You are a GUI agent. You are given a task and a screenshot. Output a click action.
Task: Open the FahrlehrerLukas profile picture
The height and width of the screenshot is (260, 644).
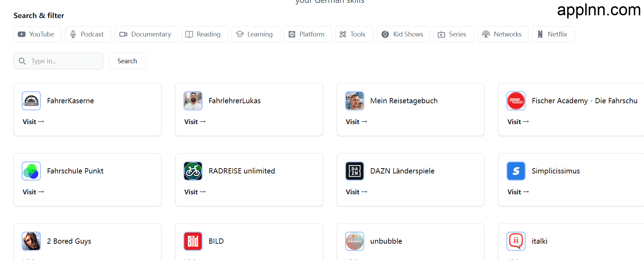pyautogui.click(x=193, y=101)
